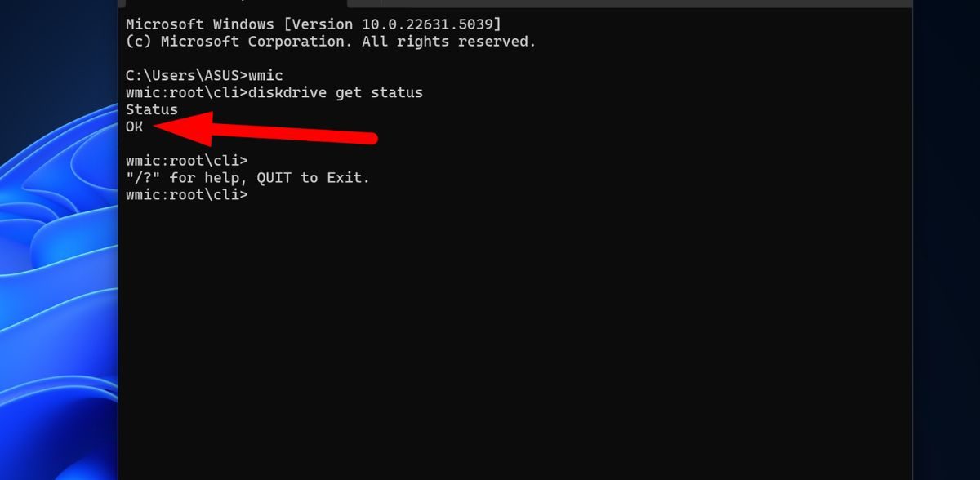Viewport: 980px width, 480px height.
Task: Click the terminal tab strip at window top
Action: (514, 4)
